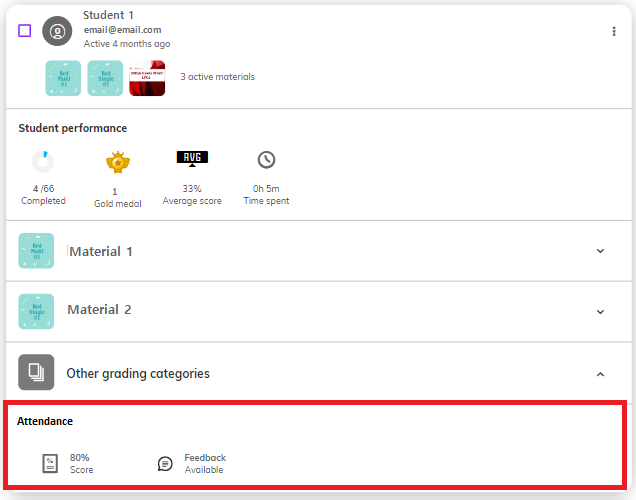Open the "Feedback Available" text
The width and height of the screenshot is (636, 500).
205,464
